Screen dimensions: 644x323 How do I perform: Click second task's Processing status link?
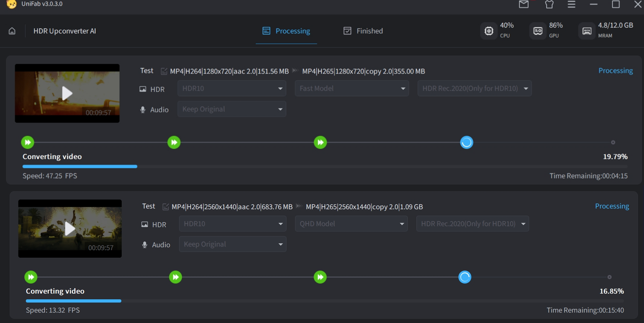612,206
